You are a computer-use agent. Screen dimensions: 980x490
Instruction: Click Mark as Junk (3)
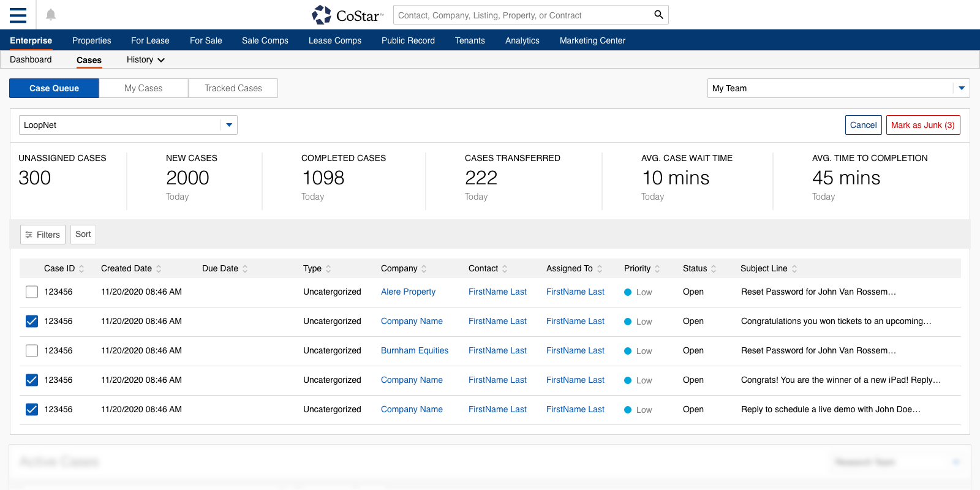[x=923, y=125]
